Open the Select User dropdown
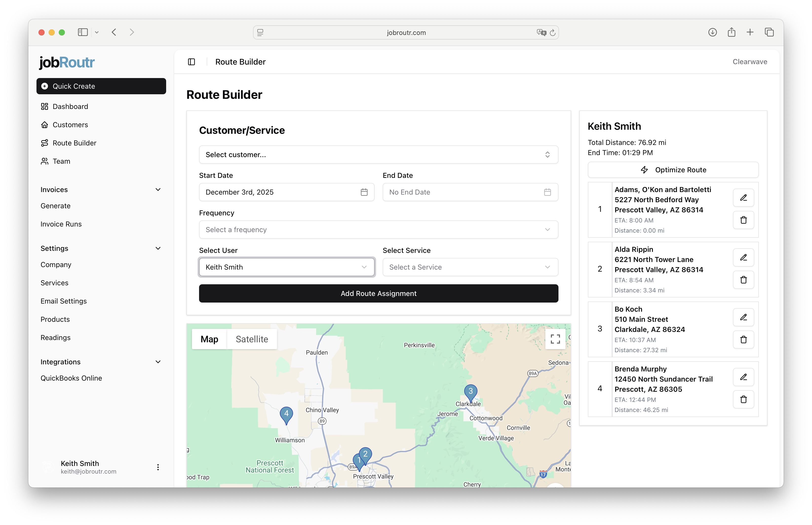Image resolution: width=812 pixels, height=525 pixels. (x=286, y=267)
